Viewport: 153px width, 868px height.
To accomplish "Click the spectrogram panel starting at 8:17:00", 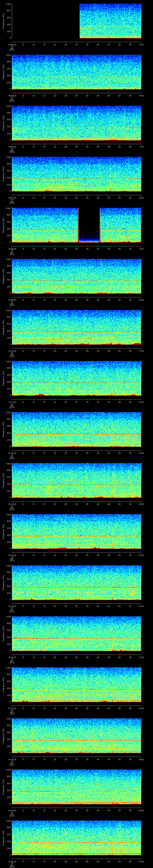I will [x=77, y=685].
